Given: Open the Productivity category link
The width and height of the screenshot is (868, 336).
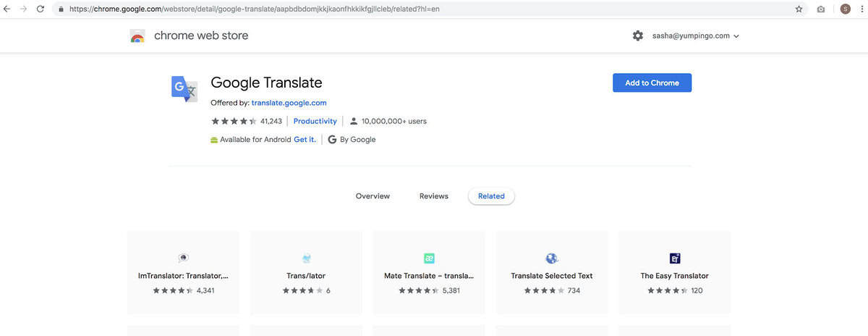Looking at the screenshot, I should (315, 121).
